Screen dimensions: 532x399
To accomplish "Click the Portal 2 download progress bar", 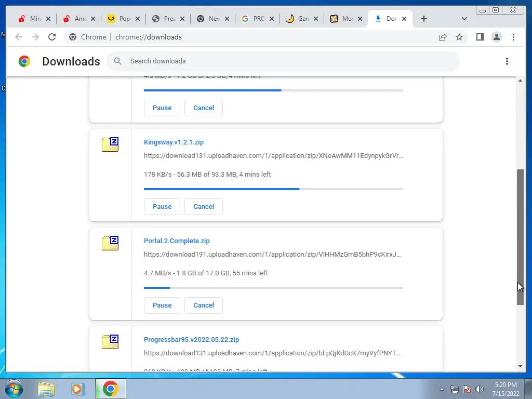I will click(273, 288).
